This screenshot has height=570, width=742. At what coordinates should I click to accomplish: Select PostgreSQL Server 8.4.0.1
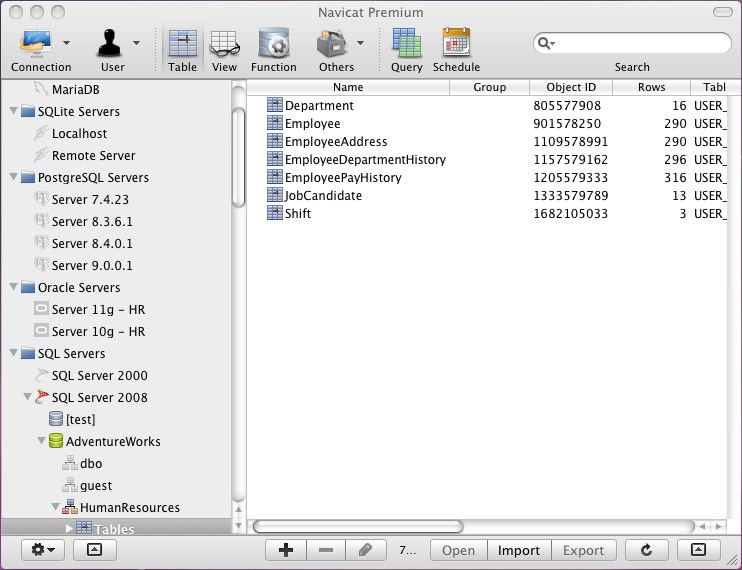point(92,243)
